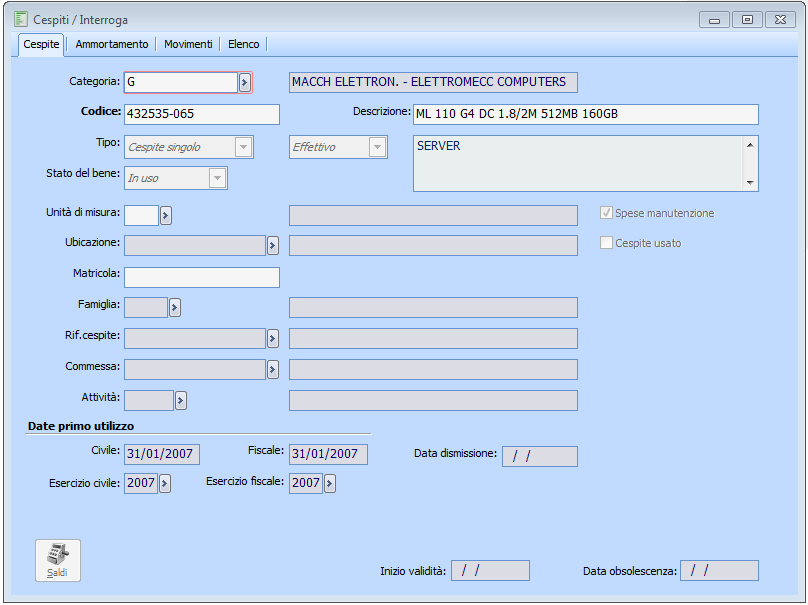Open the Commessa lookup arrow
Image resolution: width=808 pixels, height=605 pixels.
[273, 369]
